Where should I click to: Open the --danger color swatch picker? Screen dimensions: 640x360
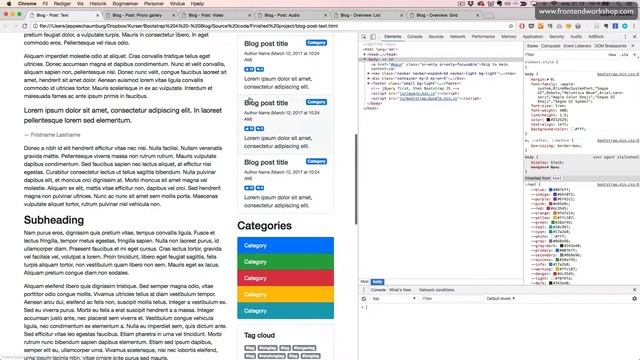(555, 273)
